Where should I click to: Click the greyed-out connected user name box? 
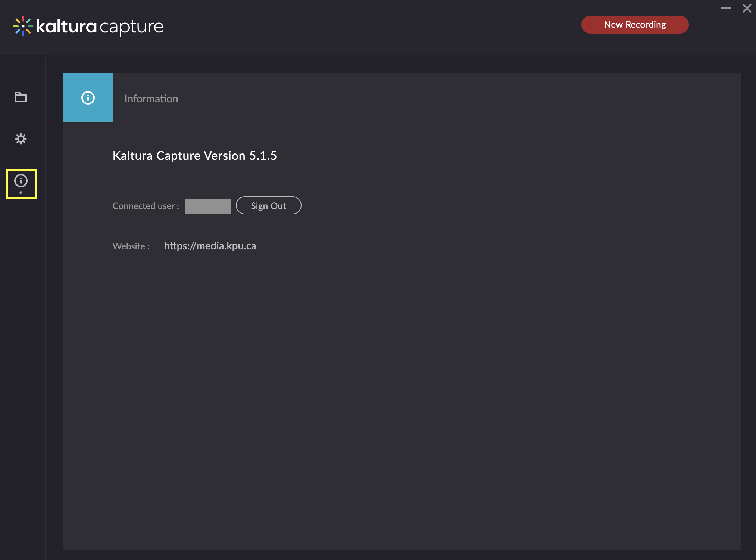[207, 206]
